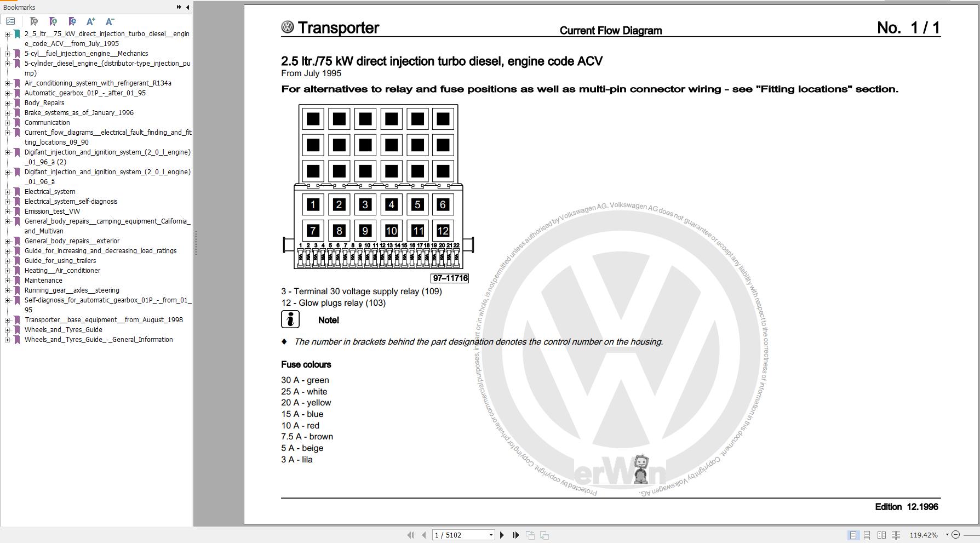Click relay position 3 in fuse diagram
980x543 pixels.
(x=365, y=204)
